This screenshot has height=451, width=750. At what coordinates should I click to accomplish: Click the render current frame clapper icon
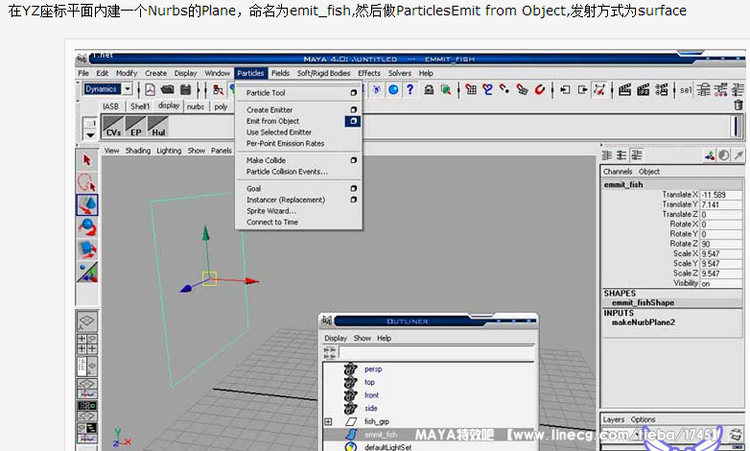click(624, 89)
